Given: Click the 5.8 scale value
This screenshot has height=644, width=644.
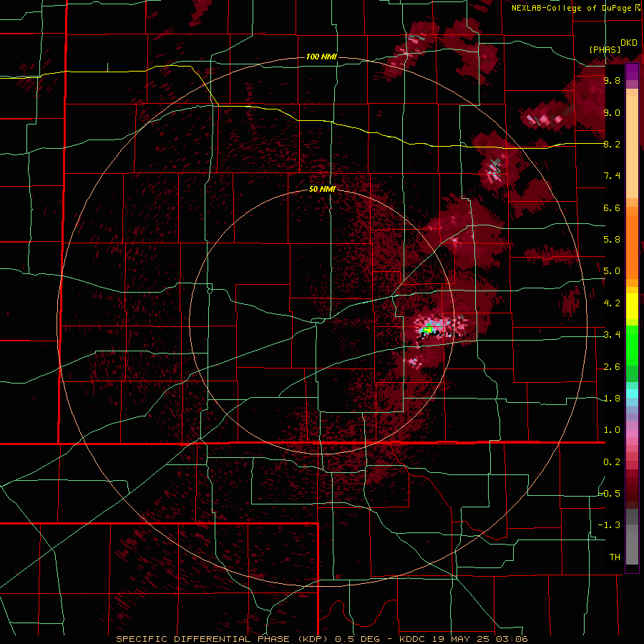Looking at the screenshot, I should tap(612, 240).
